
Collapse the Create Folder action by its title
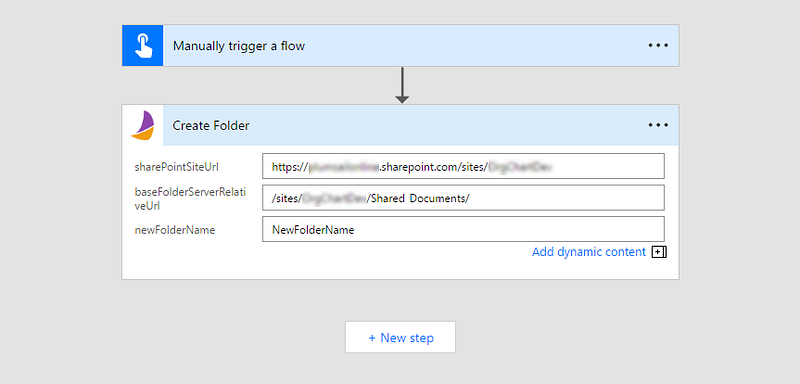click(211, 125)
